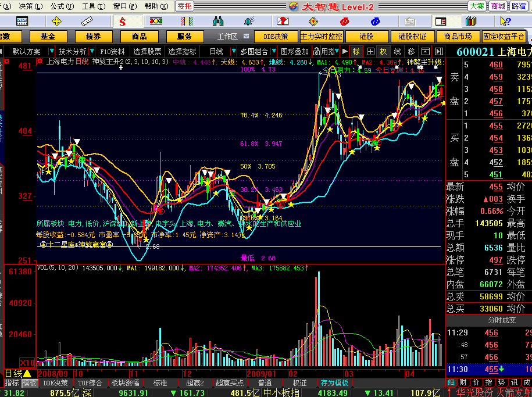
Task: Toggle the 价 price tab at bottom right
Action: point(476,382)
